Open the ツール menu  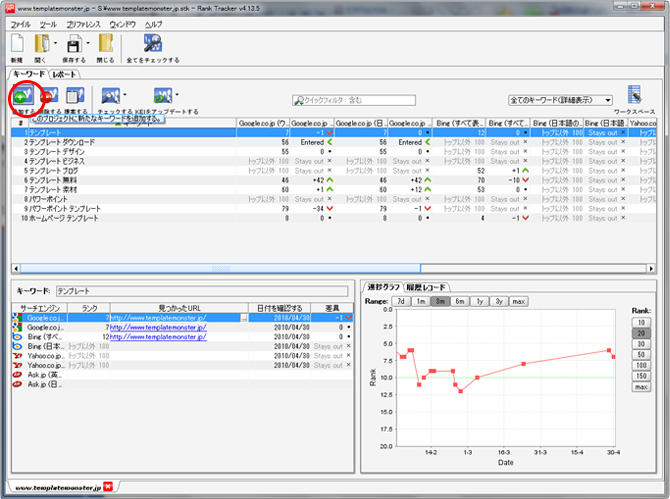[48, 24]
